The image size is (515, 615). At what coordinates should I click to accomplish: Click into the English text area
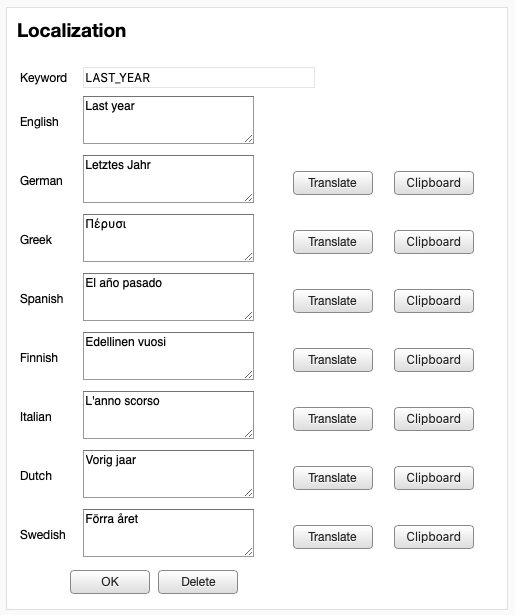tap(168, 120)
